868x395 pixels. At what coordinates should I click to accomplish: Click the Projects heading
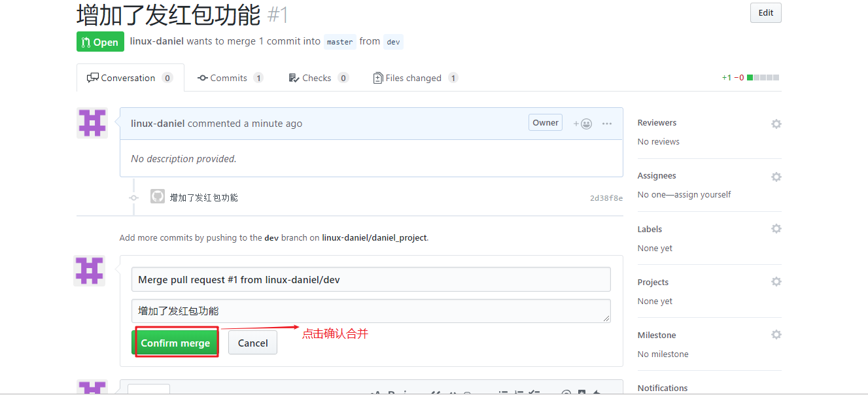click(653, 283)
